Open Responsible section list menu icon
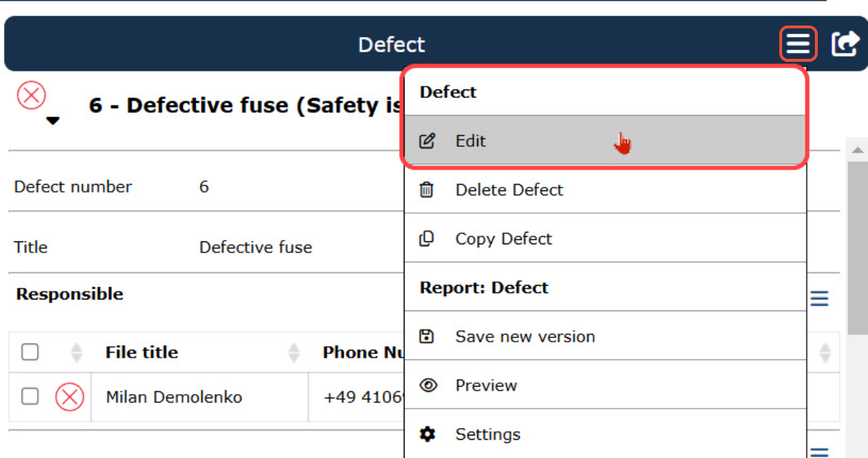Viewport: 868px width, 458px height. pyautogui.click(x=820, y=298)
